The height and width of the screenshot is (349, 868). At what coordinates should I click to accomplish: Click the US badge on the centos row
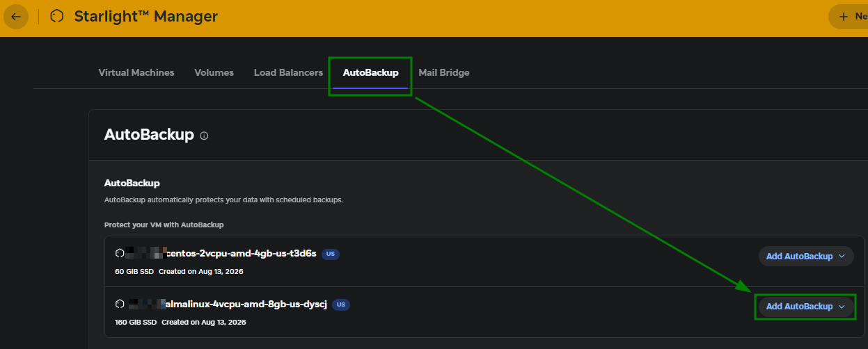coord(331,254)
